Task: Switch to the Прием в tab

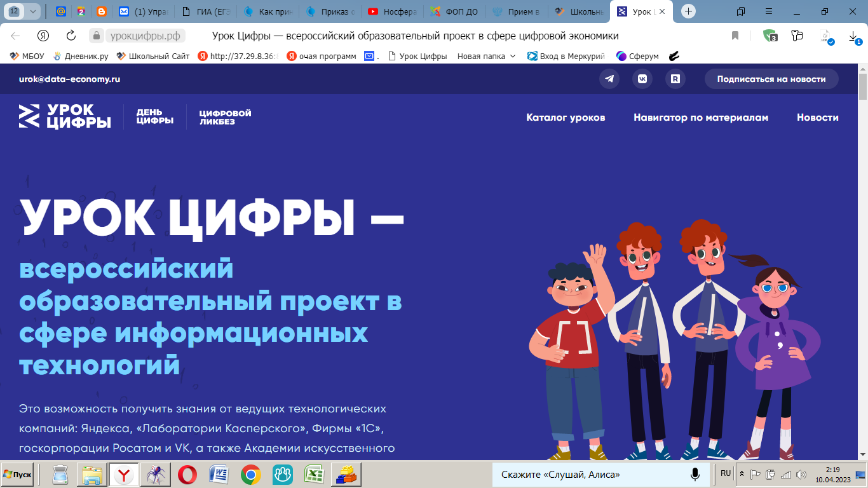Action: [516, 11]
